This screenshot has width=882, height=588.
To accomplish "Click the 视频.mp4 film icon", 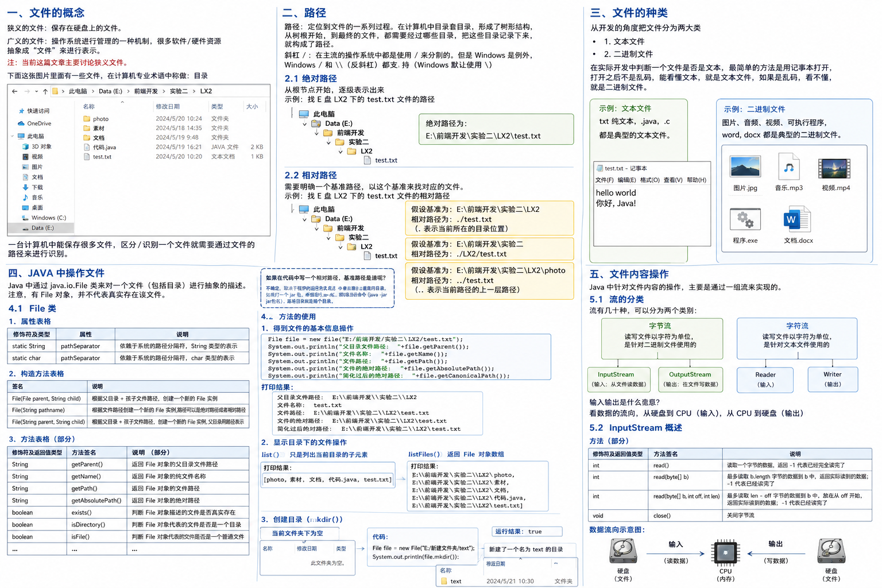I will point(834,168).
